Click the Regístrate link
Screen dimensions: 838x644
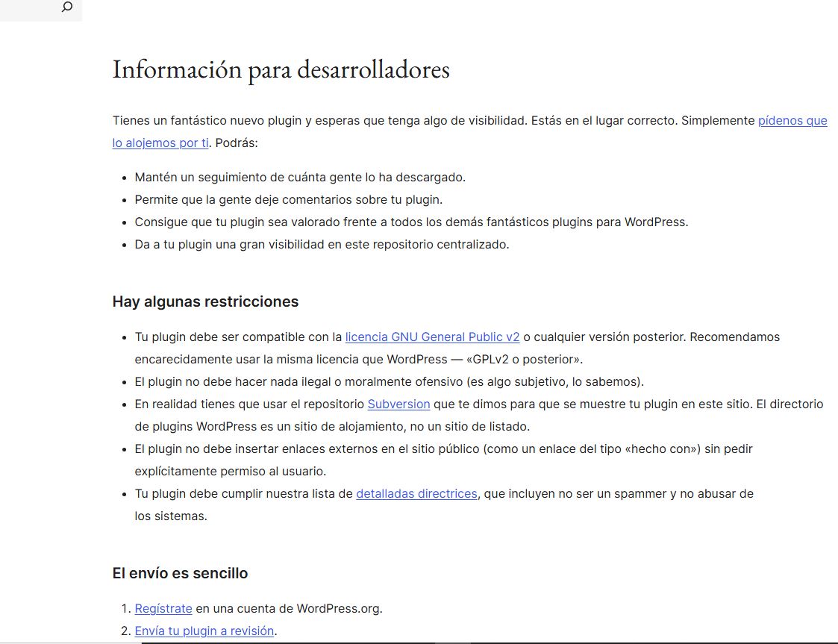[x=163, y=608]
